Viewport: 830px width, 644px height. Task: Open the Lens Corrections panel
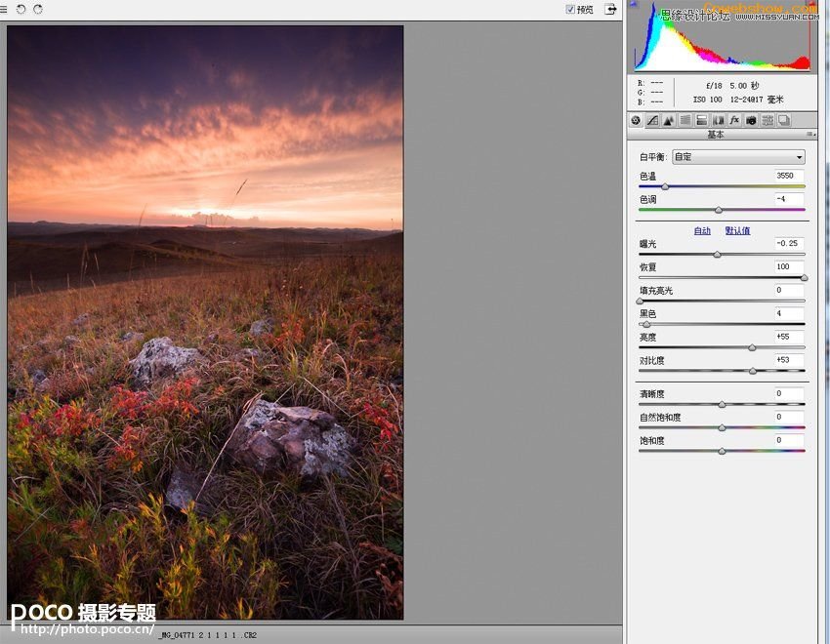[x=719, y=121]
